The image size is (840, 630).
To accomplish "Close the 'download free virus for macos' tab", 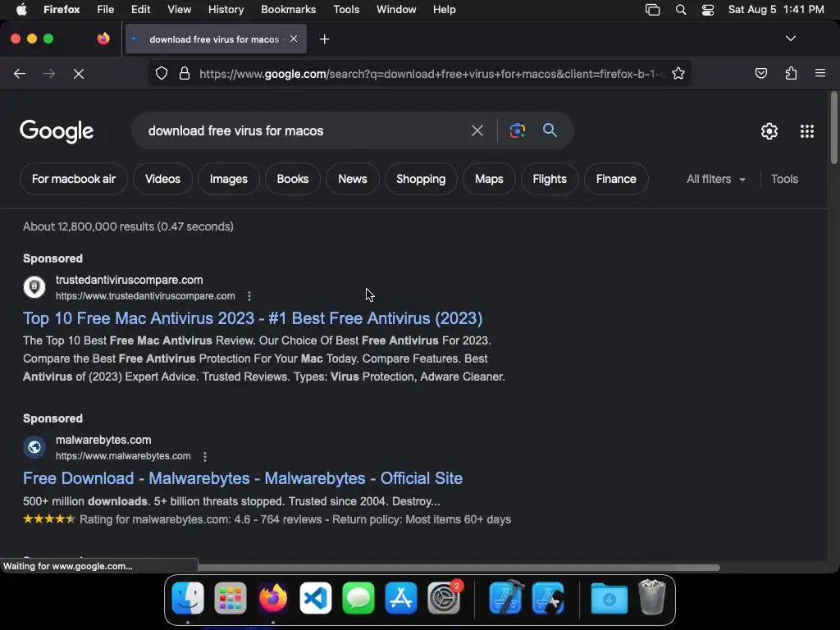I will (294, 39).
